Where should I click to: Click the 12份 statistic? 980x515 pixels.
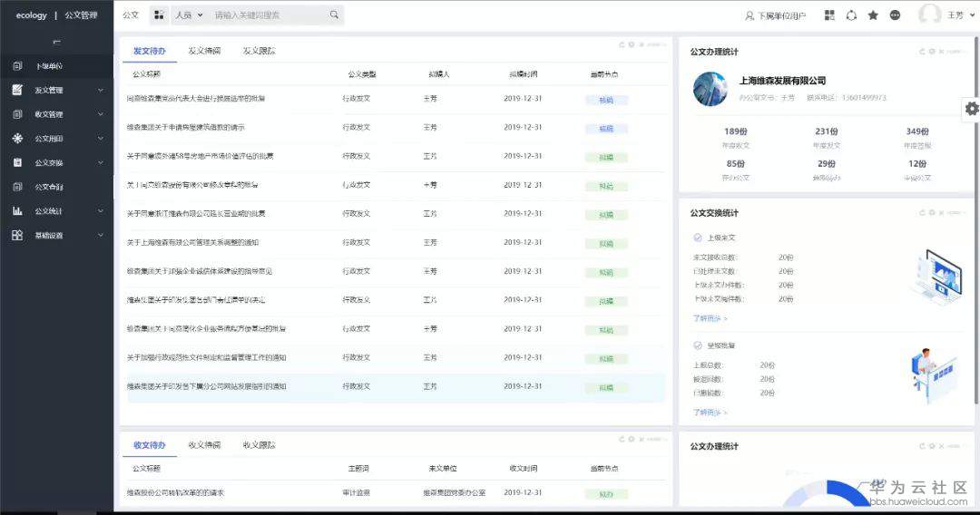pos(917,163)
